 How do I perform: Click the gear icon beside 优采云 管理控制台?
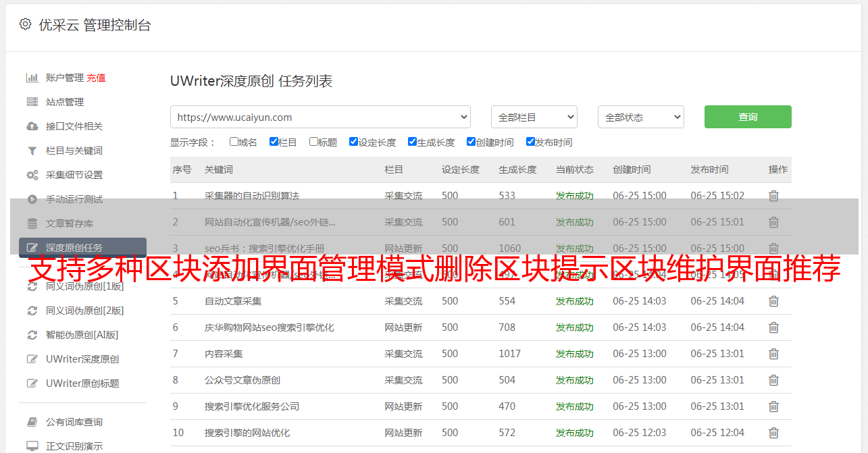pyautogui.click(x=25, y=24)
